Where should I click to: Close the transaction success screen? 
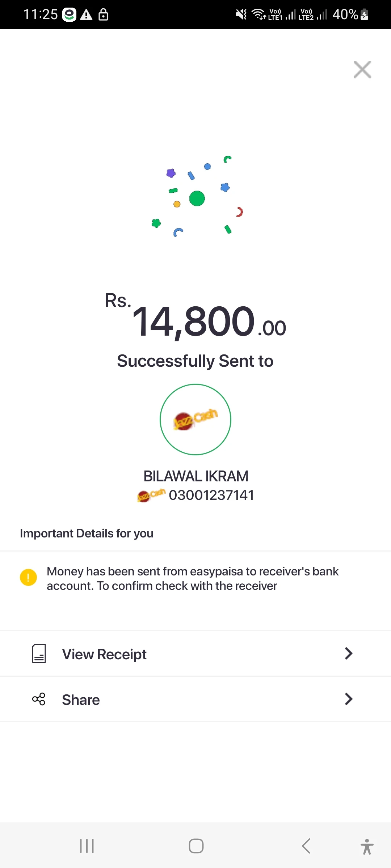[362, 69]
